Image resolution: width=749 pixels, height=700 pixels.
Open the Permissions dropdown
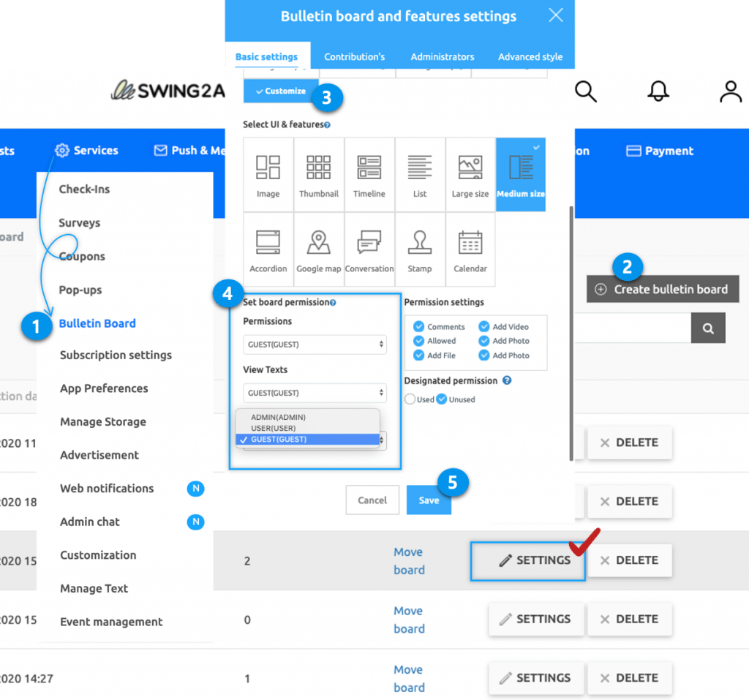pos(315,345)
